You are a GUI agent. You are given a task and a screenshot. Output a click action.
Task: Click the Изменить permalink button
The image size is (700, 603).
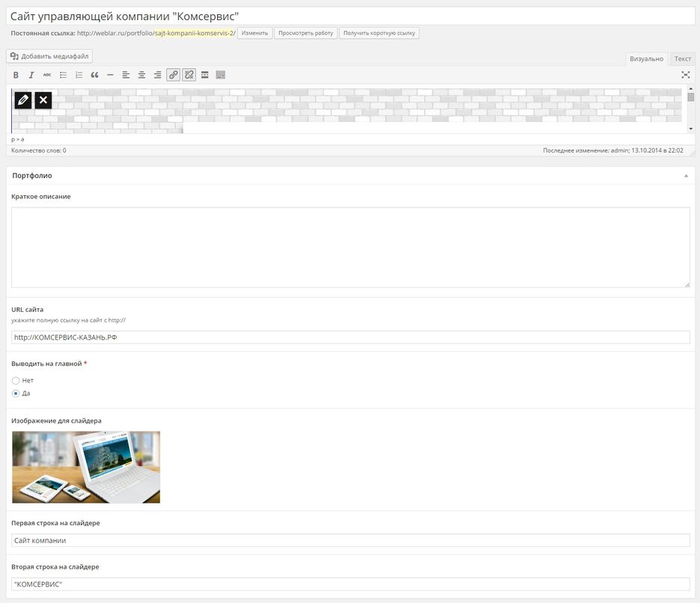[x=255, y=34]
